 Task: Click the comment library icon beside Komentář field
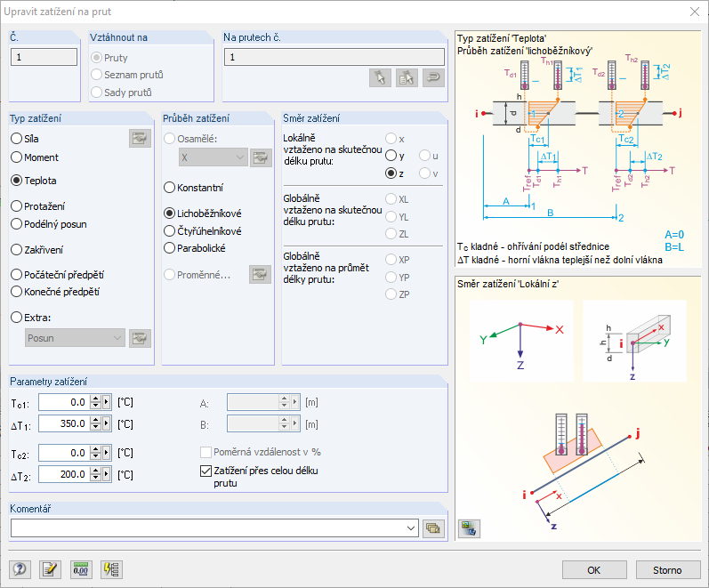click(x=433, y=528)
